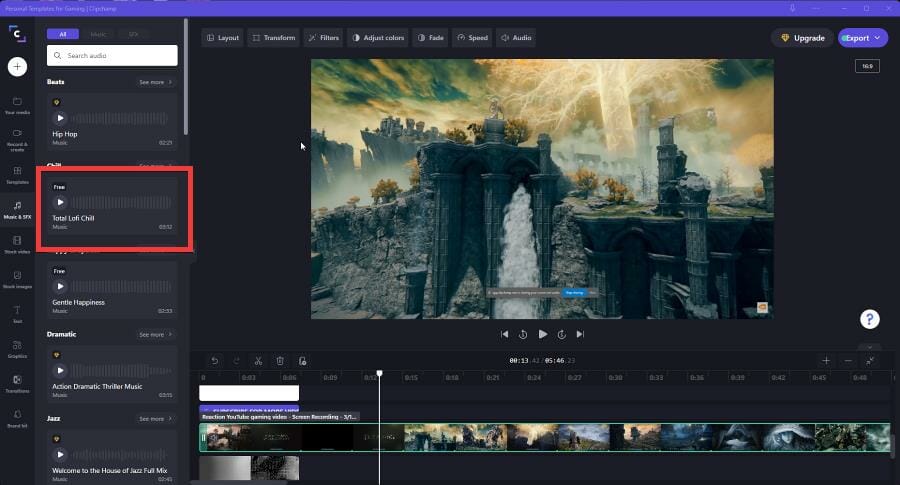Open the Your media sidebar section
The image size is (900, 485).
point(17,106)
